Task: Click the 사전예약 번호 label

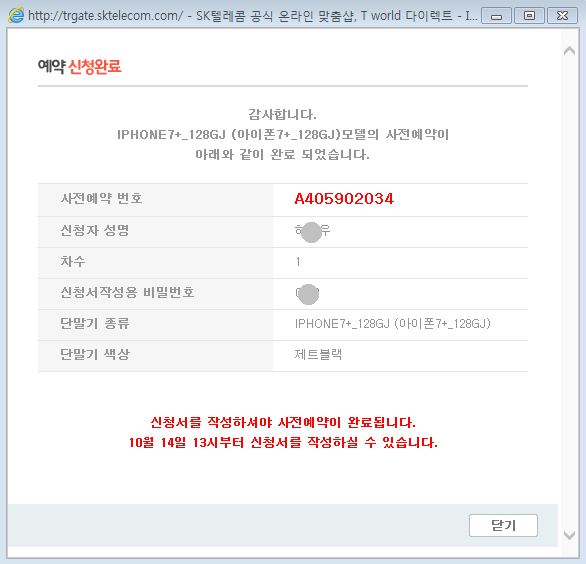Action: tap(101, 198)
